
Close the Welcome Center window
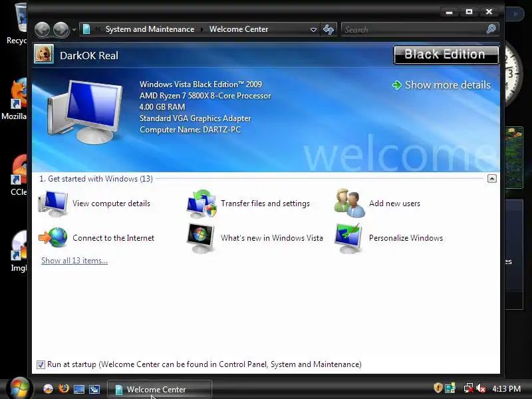tap(489, 12)
